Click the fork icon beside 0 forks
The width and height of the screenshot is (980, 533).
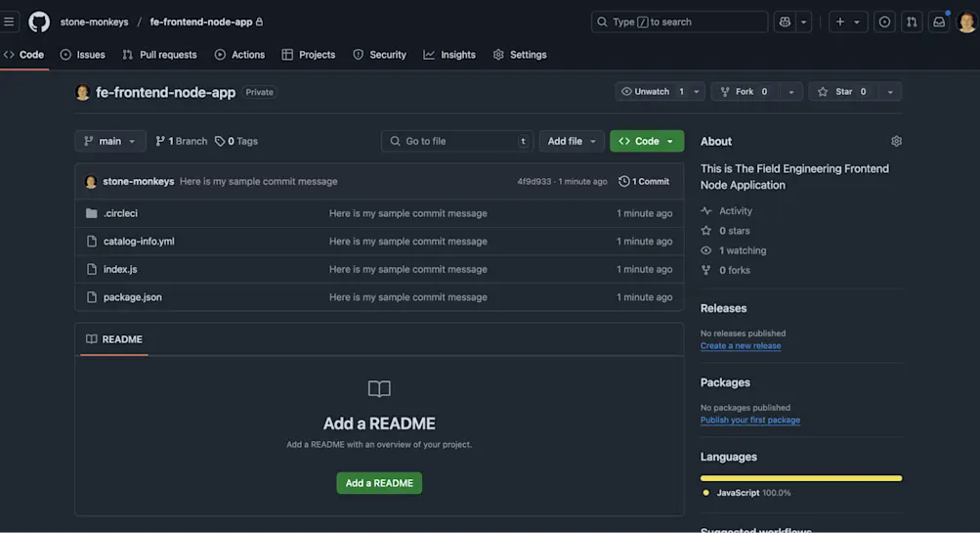coord(706,270)
